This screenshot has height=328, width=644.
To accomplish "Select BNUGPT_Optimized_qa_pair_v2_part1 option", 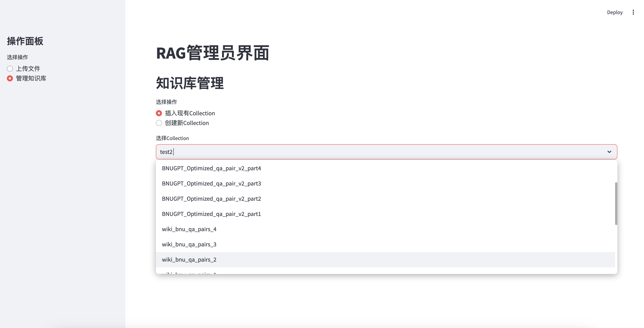I will pyautogui.click(x=211, y=214).
